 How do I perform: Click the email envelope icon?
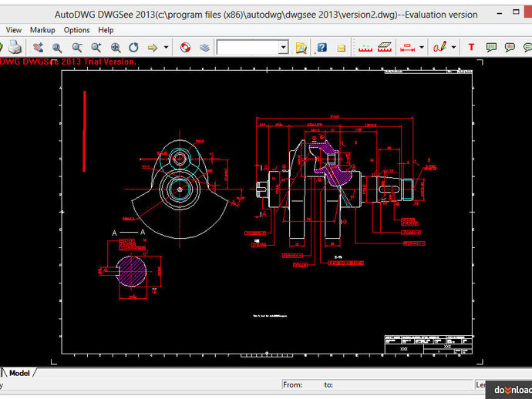point(342,48)
